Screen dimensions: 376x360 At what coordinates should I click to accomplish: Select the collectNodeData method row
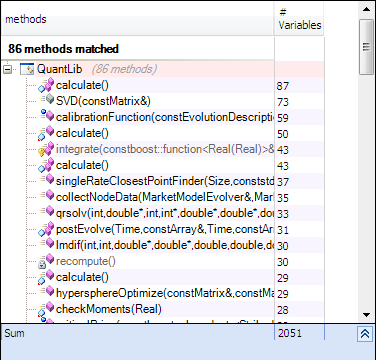tap(165, 197)
